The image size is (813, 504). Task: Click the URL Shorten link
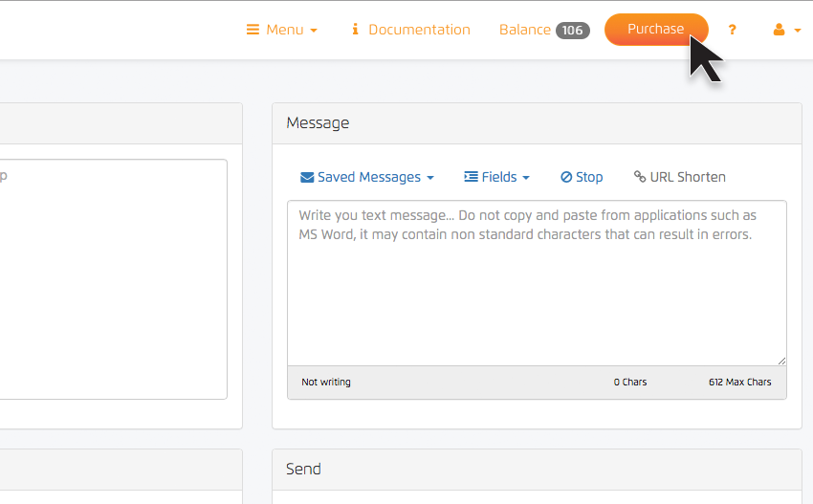[x=680, y=177]
